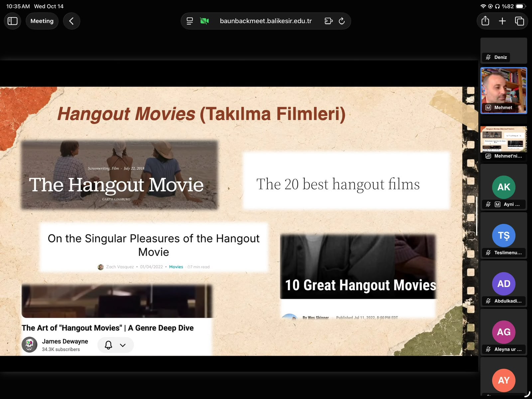Screen dimensions: 532x399
Task: Select the AK participant avatar
Action: point(504,187)
